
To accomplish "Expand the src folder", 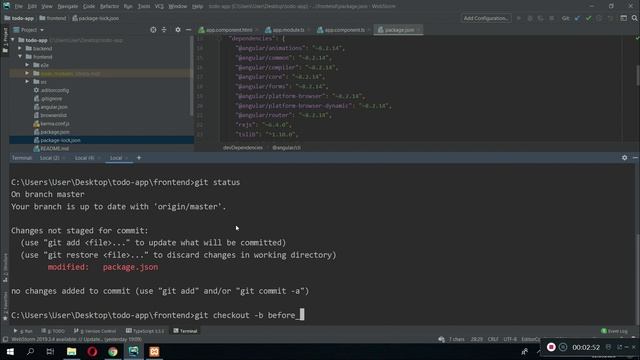I will [x=27, y=82].
